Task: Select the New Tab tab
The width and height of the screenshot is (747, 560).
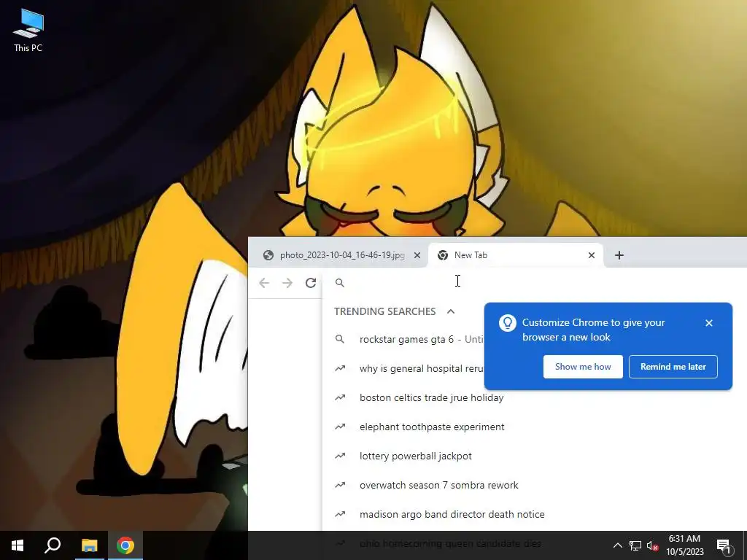Action: pyautogui.click(x=516, y=255)
